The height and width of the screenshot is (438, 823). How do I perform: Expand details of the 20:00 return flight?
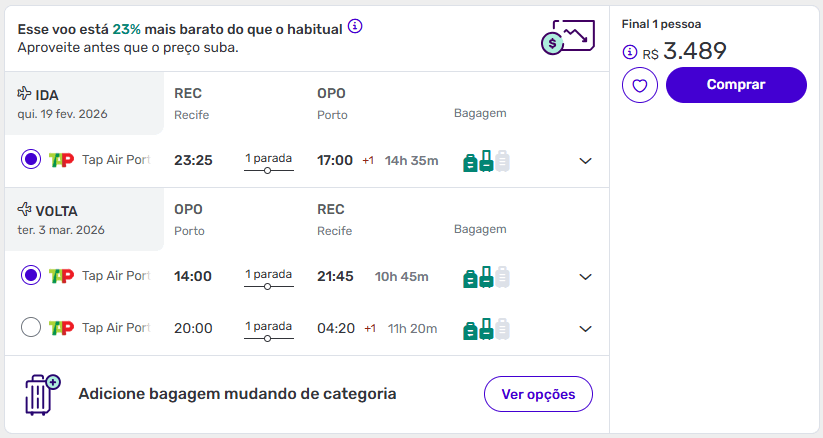[586, 328]
